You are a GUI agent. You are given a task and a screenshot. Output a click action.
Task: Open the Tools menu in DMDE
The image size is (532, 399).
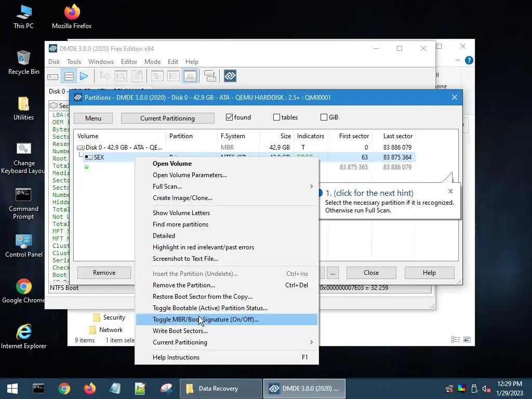coord(74,62)
